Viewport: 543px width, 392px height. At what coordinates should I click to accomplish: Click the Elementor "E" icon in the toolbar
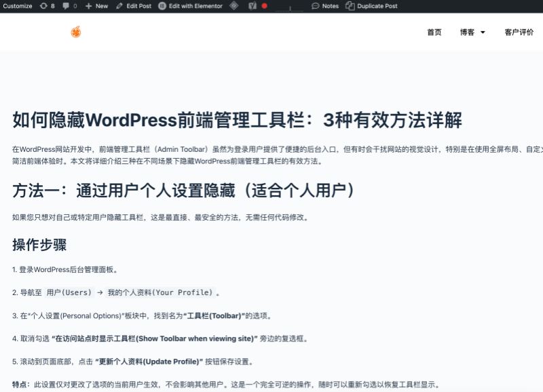(x=160, y=6)
